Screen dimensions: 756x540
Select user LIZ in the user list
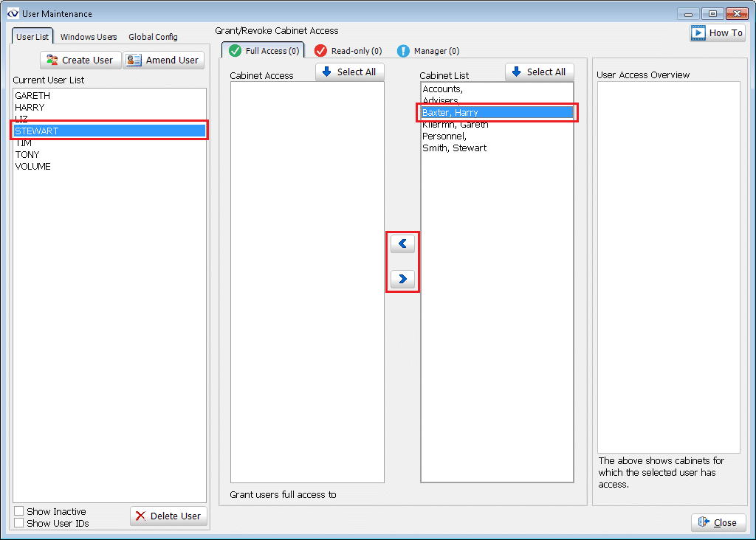click(109, 119)
